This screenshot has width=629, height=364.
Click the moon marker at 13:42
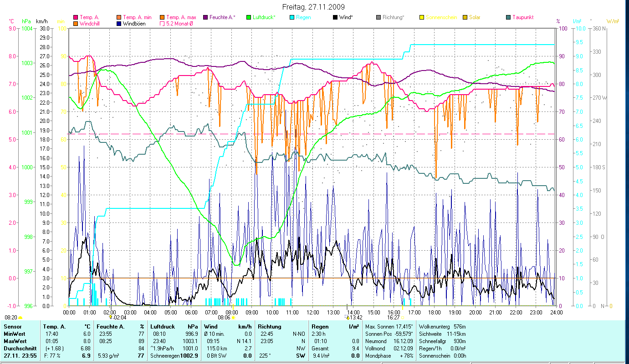pyautogui.click(x=348, y=318)
